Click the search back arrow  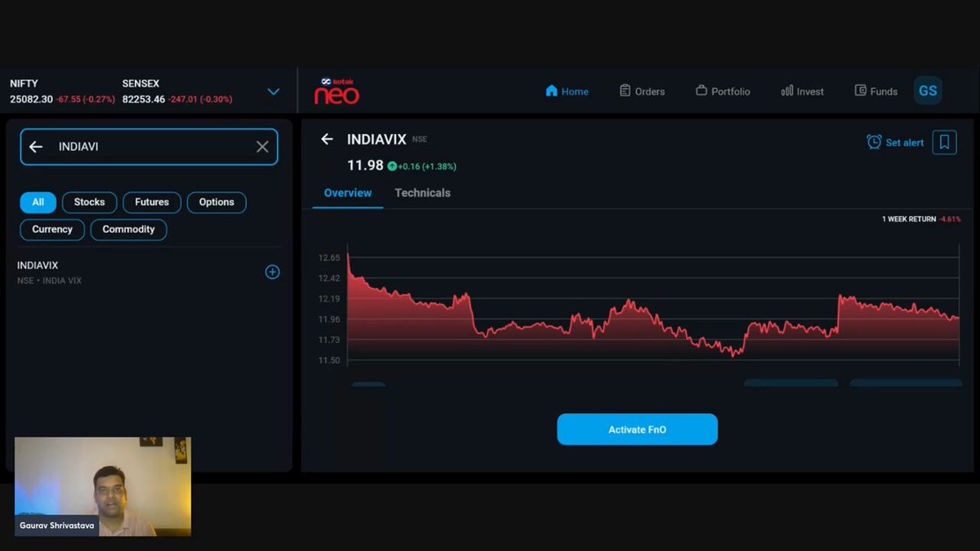coord(36,147)
